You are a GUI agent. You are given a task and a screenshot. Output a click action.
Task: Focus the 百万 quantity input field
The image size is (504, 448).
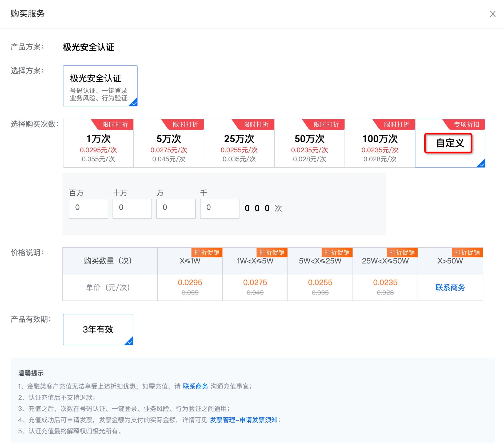tap(89, 209)
